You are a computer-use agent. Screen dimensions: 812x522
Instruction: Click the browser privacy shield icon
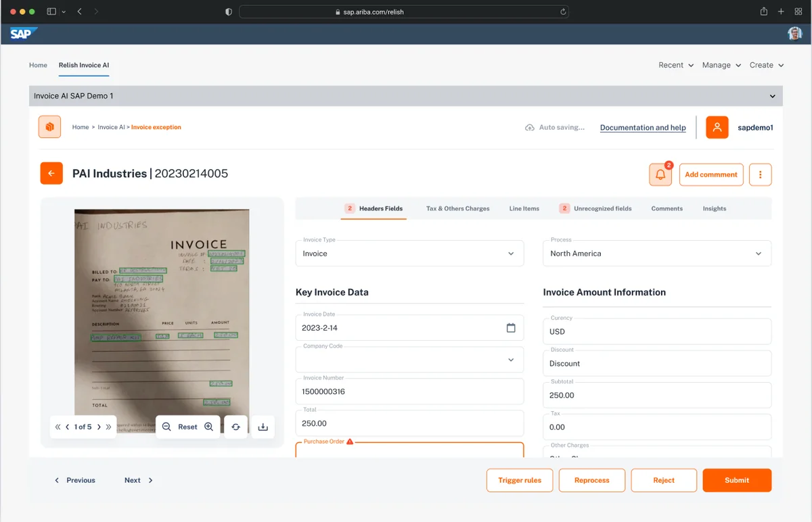click(228, 11)
